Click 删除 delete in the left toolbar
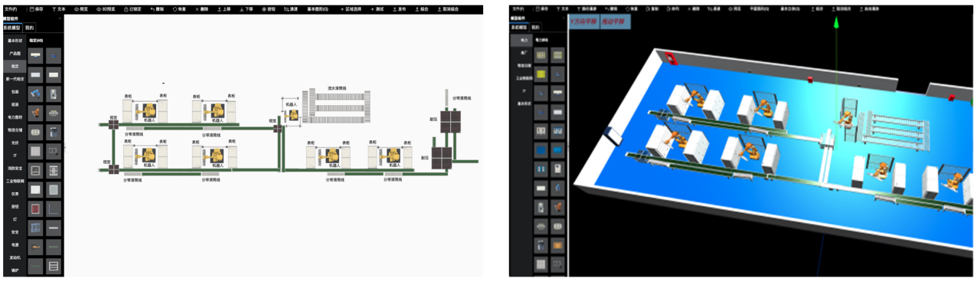Image resolution: width=980 pixels, height=285 pixels. pyautogui.click(x=202, y=9)
